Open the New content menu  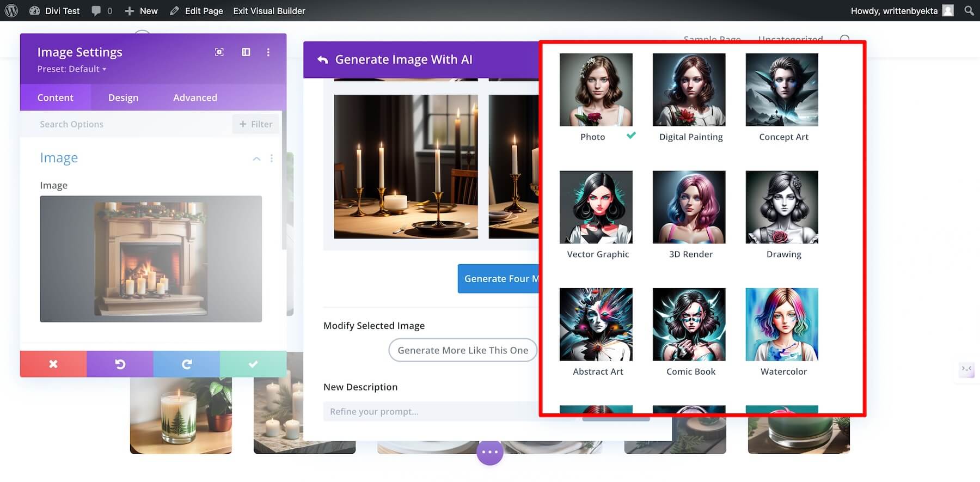(141, 10)
